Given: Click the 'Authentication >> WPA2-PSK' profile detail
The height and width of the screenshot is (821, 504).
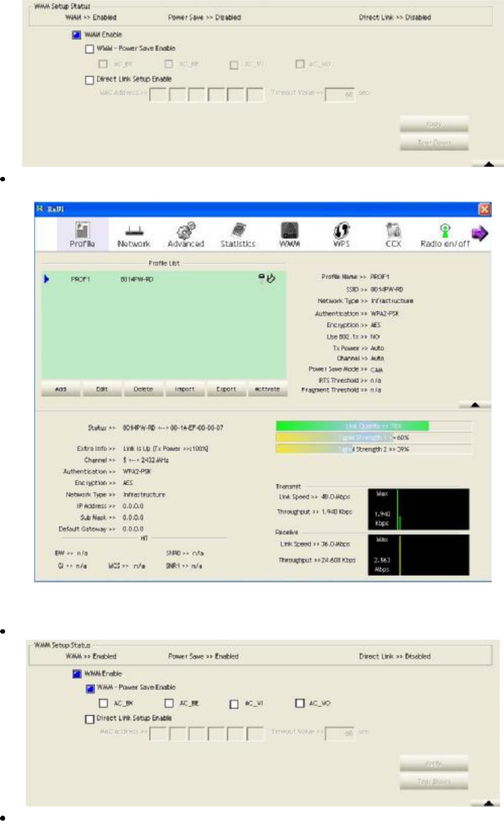Looking at the screenshot, I should coord(352,313).
